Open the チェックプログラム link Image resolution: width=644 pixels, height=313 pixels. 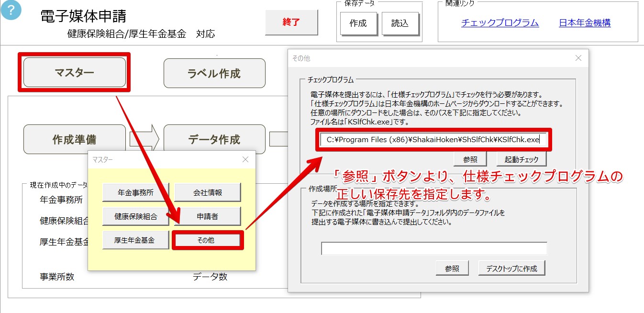coord(500,22)
